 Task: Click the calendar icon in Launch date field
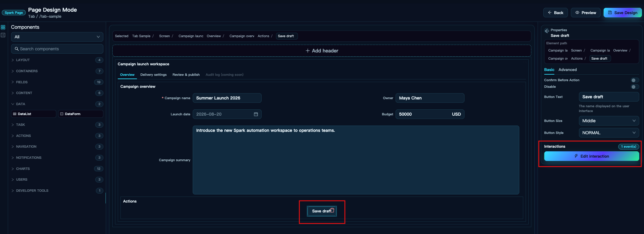pyautogui.click(x=256, y=114)
